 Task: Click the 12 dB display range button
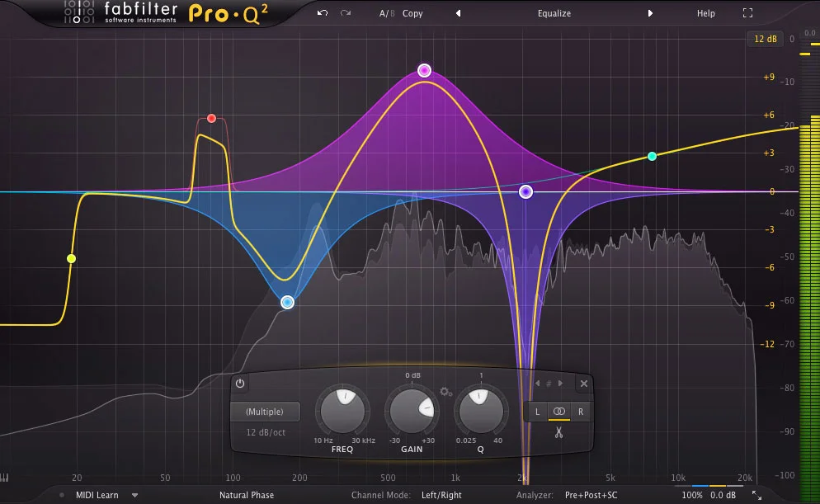[765, 39]
